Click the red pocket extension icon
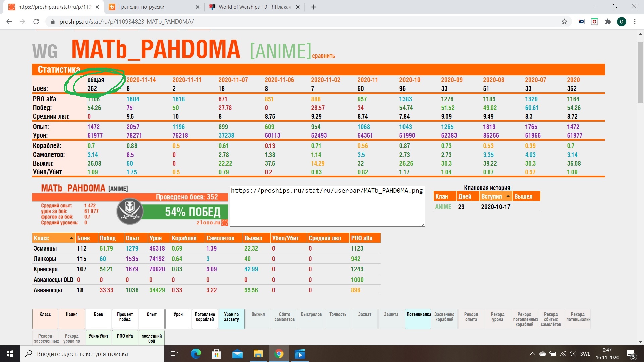This screenshot has width=644, height=362. point(594,22)
